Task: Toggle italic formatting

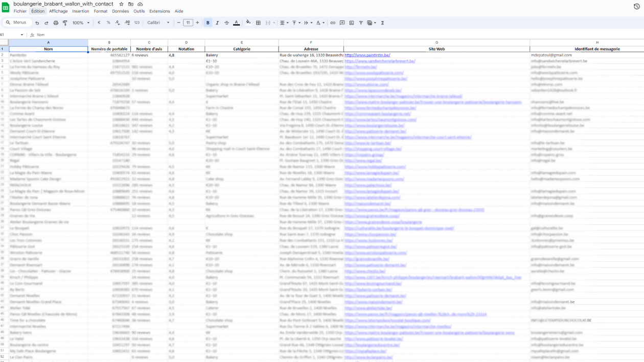Action: 217,23
